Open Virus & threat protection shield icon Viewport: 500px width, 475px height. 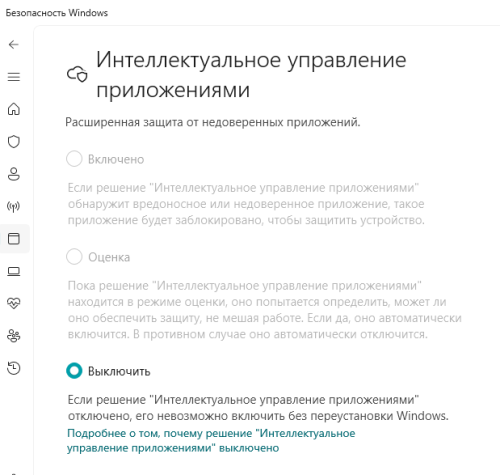click(x=14, y=142)
